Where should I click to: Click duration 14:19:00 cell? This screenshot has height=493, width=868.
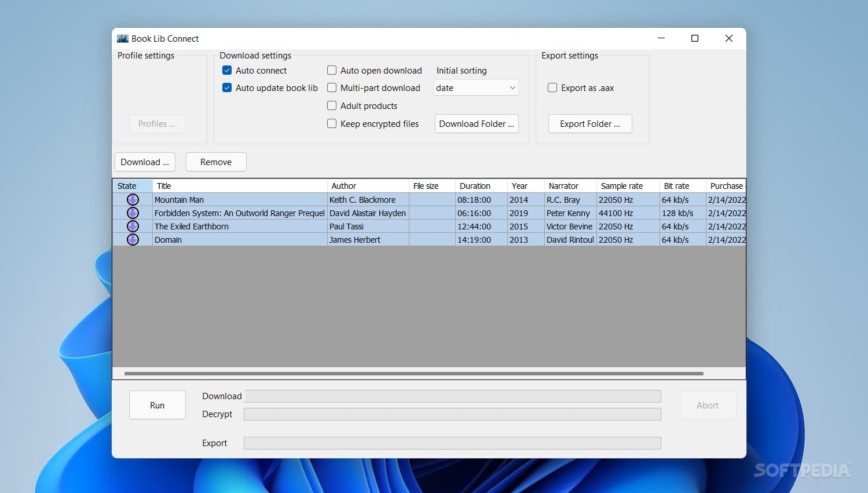click(x=481, y=240)
